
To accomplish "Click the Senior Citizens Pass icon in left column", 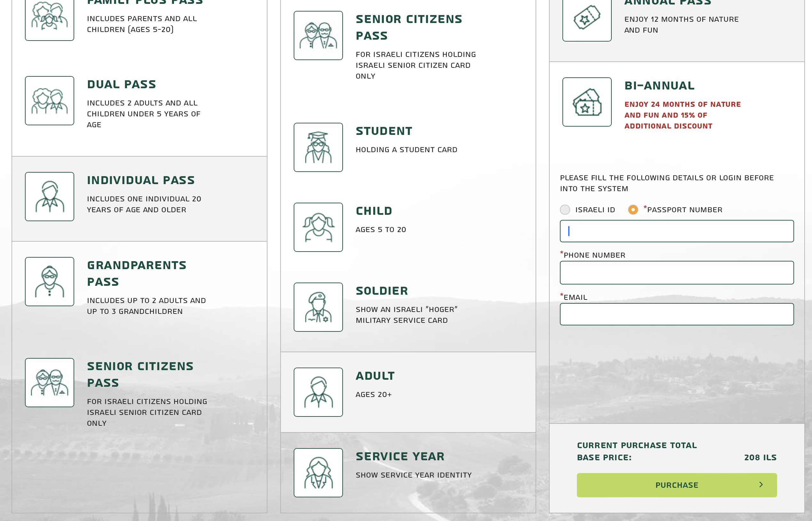I will pos(50,383).
